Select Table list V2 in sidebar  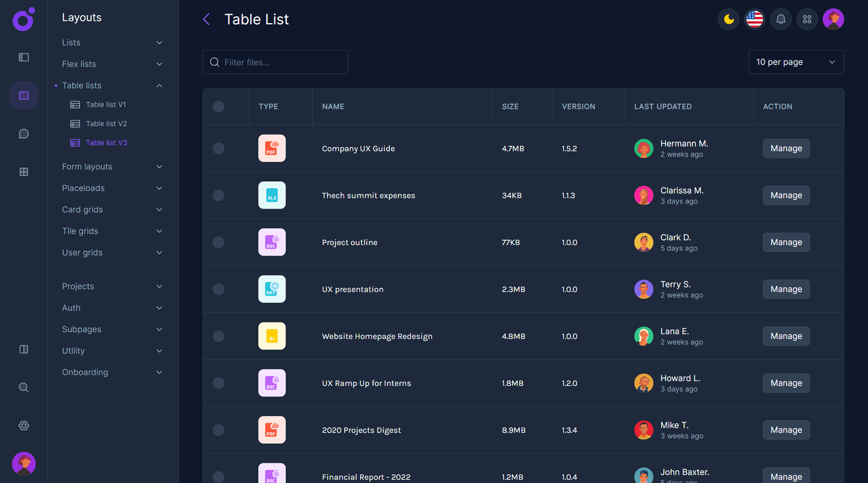(x=106, y=123)
